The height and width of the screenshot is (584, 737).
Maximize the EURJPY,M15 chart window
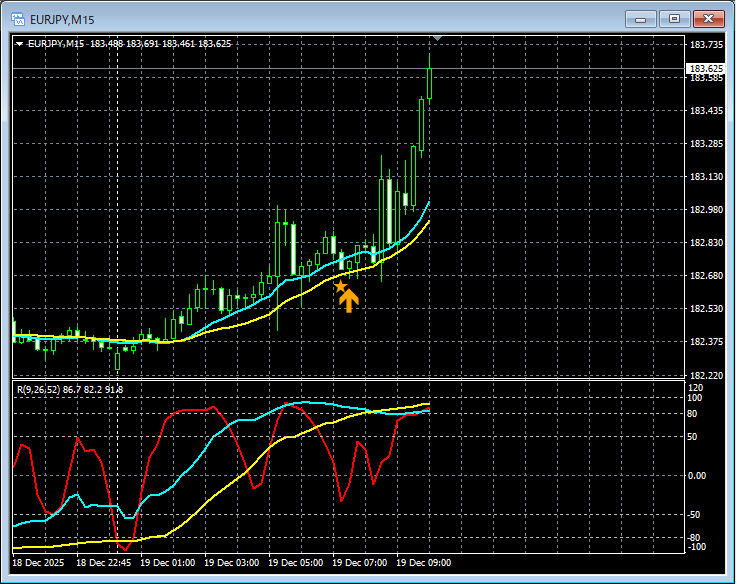point(674,18)
